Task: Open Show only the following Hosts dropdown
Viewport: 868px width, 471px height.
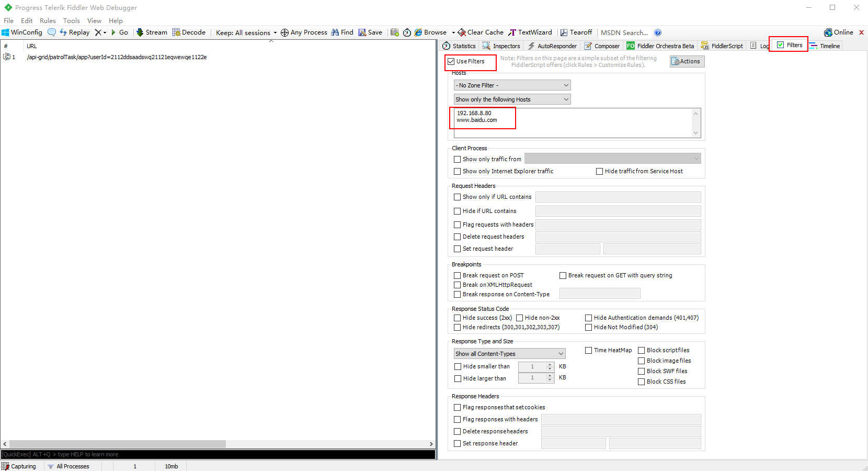Action: (x=512, y=99)
